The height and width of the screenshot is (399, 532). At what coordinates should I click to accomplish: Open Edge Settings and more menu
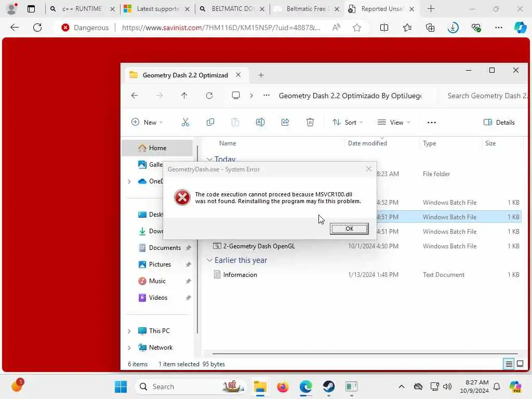pyautogui.click(x=498, y=28)
